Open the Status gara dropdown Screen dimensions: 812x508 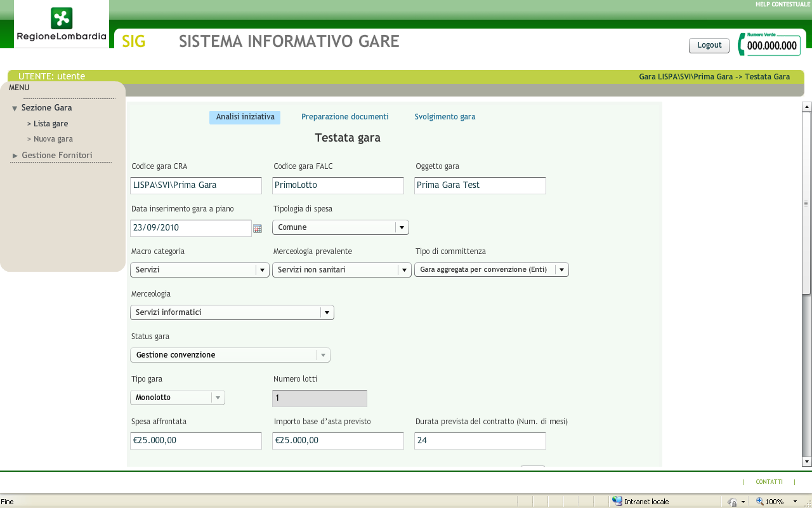click(230, 355)
